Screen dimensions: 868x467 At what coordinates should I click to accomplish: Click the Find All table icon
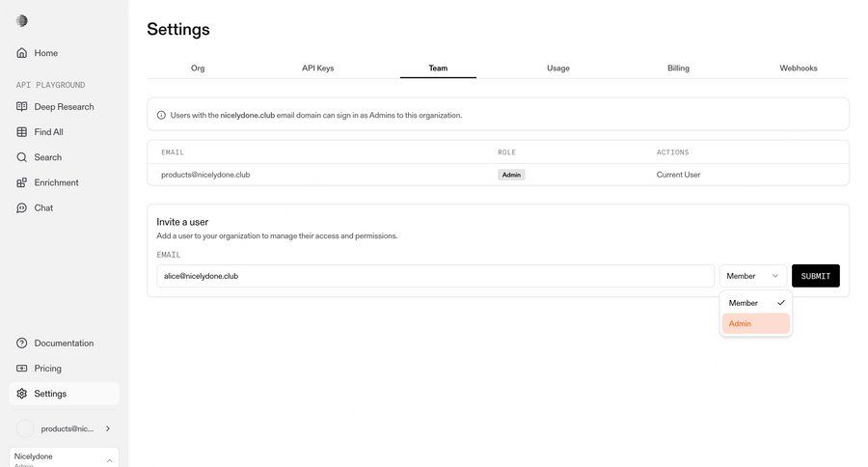[22, 132]
